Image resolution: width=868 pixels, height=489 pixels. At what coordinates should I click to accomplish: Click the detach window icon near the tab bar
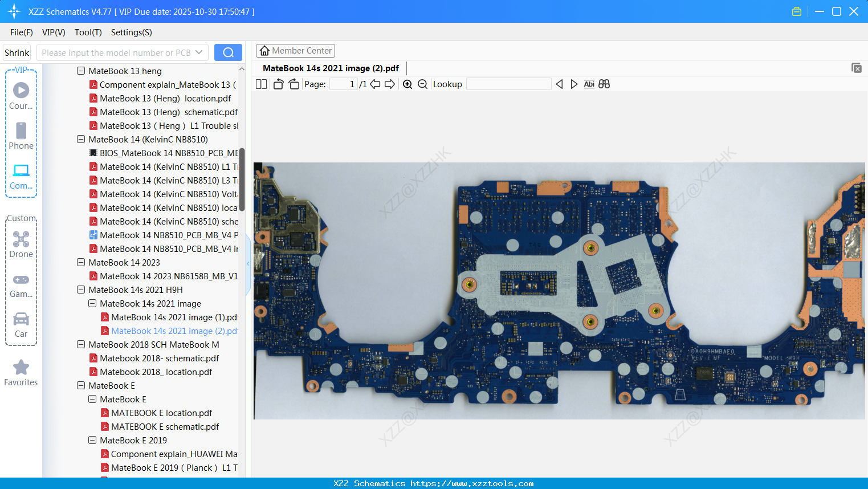[x=857, y=68]
